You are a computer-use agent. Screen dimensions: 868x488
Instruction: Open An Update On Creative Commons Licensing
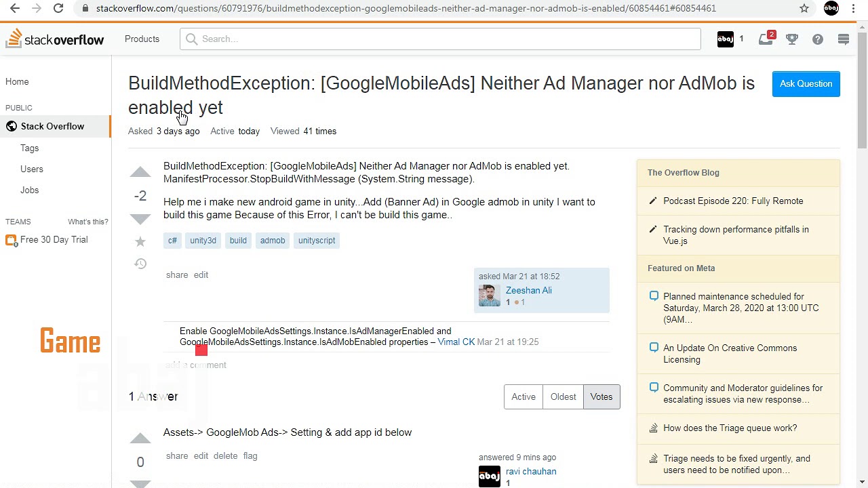(x=730, y=353)
